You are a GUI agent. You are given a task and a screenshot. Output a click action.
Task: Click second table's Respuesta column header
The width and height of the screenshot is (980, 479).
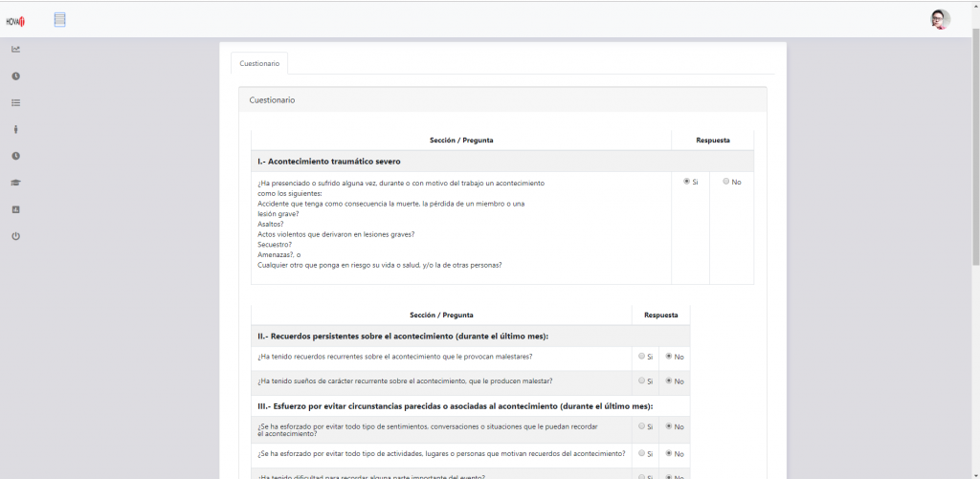[x=661, y=316]
